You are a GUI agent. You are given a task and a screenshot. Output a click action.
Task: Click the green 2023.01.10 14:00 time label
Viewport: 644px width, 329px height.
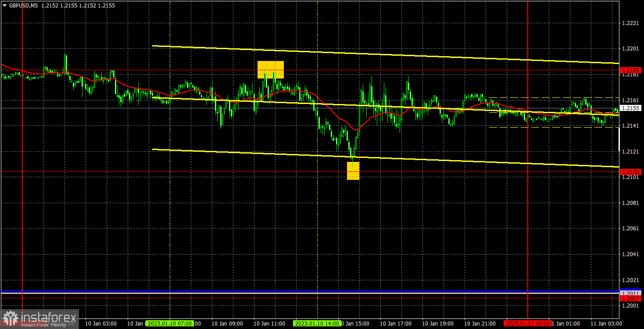click(317, 323)
